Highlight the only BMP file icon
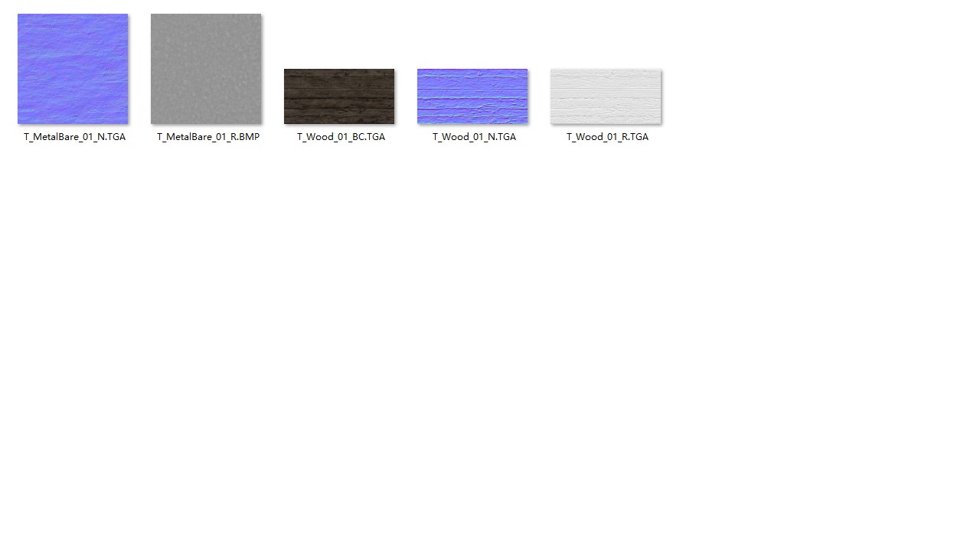Image resolution: width=980 pixels, height=551 pixels. coord(206,69)
